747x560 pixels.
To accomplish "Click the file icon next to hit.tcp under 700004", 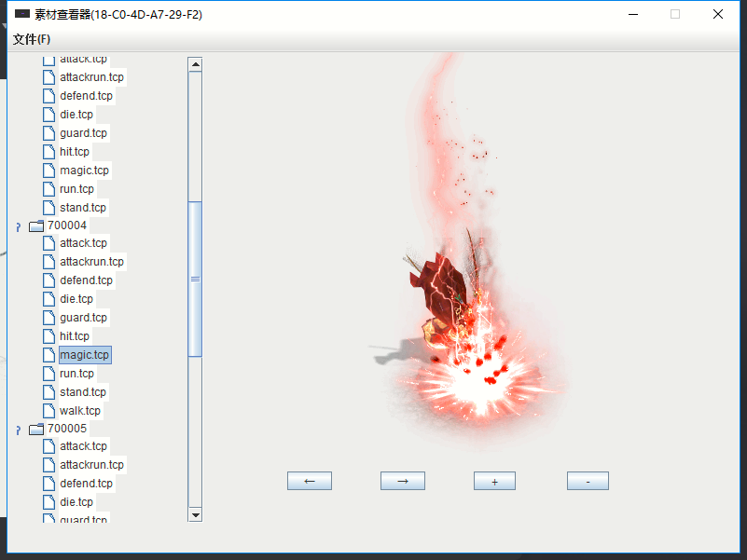I will (x=48, y=336).
